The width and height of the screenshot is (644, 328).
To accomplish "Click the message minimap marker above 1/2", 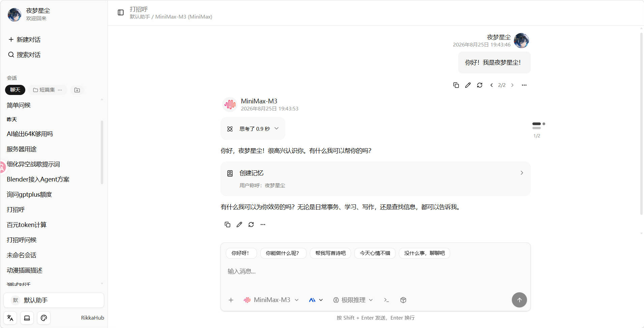I will (538, 126).
